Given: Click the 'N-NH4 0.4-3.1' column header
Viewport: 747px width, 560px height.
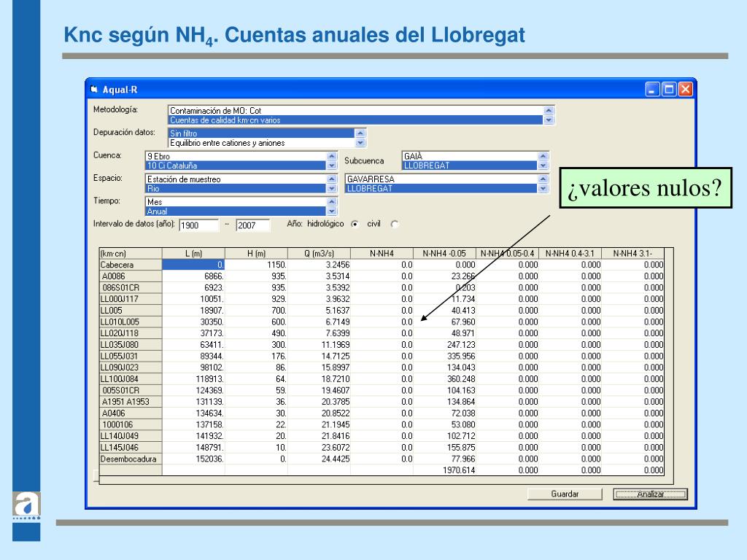Looking at the screenshot, I should (x=570, y=253).
